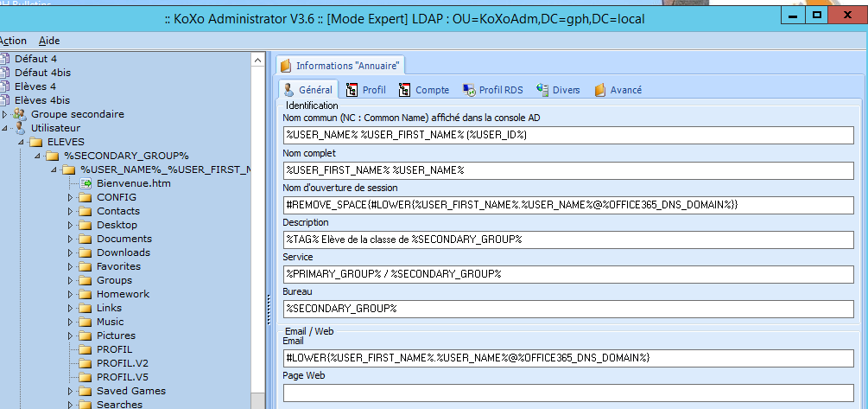The height and width of the screenshot is (409, 868).
Task: Expand the Groupe secondaire node
Action: coord(5,114)
